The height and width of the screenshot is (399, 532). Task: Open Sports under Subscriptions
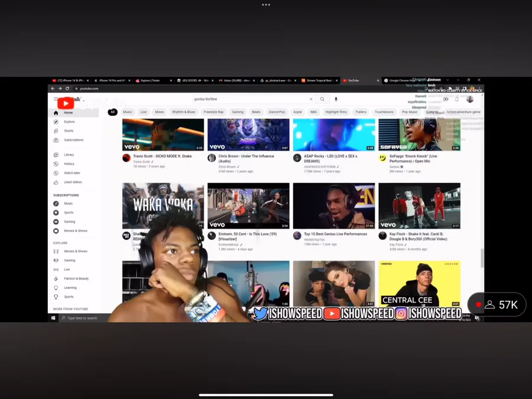[x=69, y=213]
